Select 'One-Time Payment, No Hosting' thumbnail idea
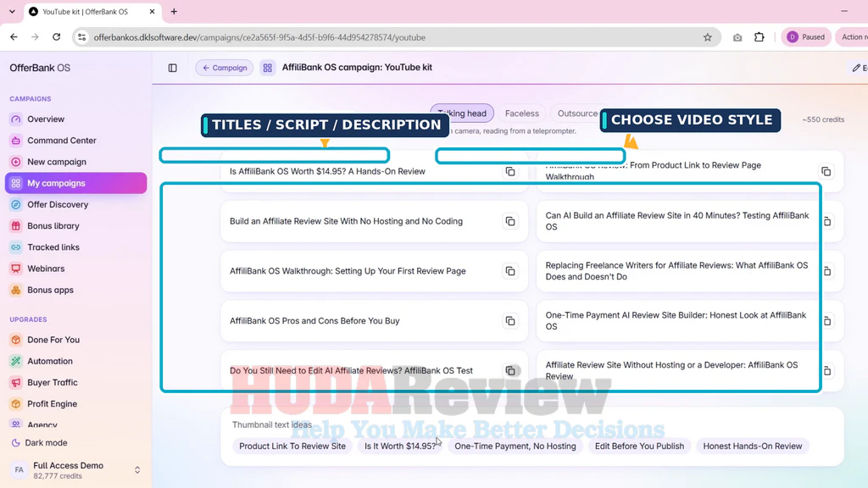 click(515, 446)
